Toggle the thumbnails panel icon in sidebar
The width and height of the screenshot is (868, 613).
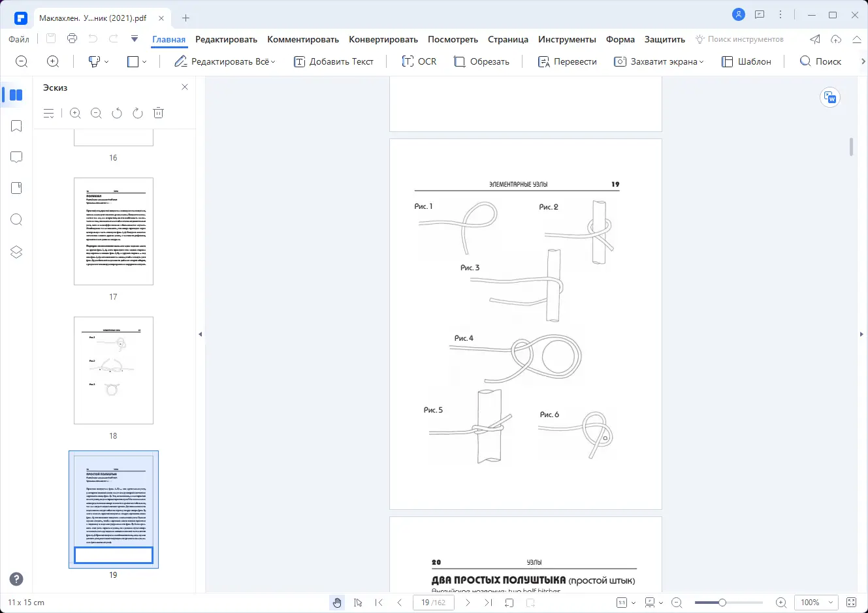16,95
